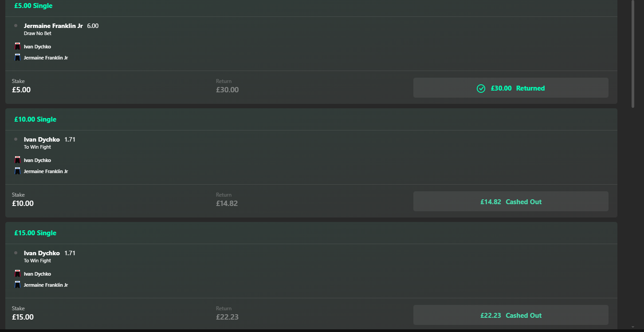Click the £22.23 Cashed Out button
The image size is (644, 332).
511,315
